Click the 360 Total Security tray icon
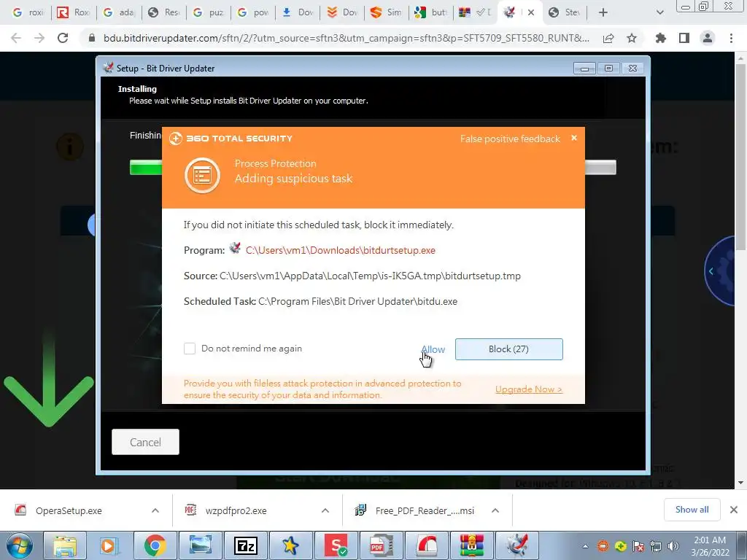Image resolution: width=747 pixels, height=560 pixels. 620,546
